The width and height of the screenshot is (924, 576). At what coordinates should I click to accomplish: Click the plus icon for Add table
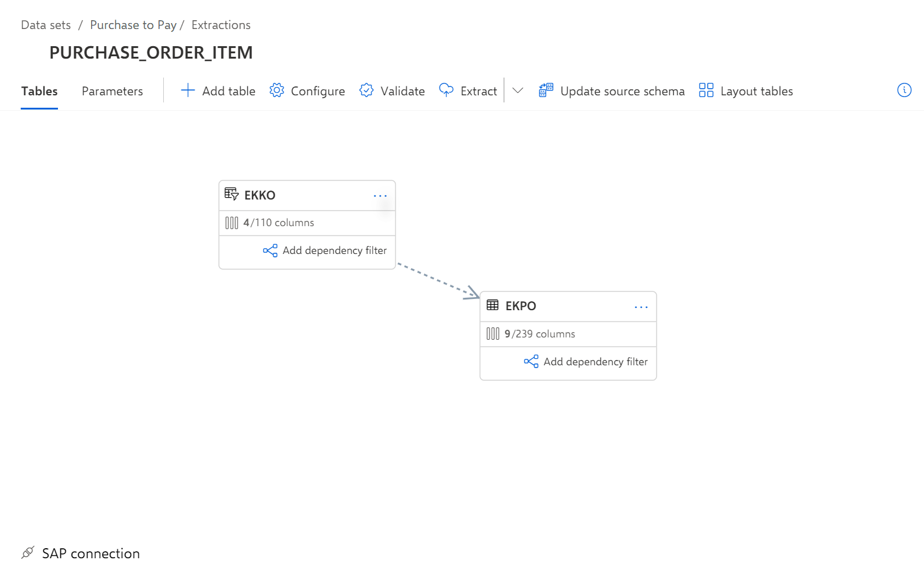point(188,91)
